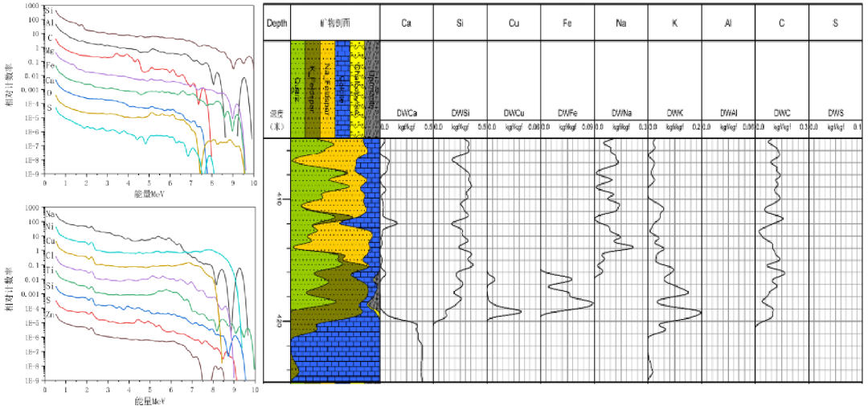
Task: Click the Zn legend label in lower spectrum chart
Action: (51, 316)
